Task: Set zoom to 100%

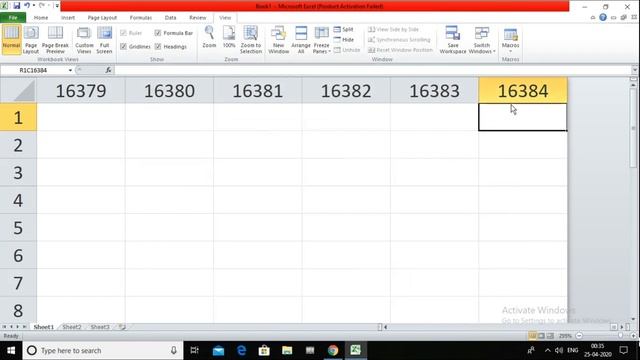Action: (x=229, y=37)
